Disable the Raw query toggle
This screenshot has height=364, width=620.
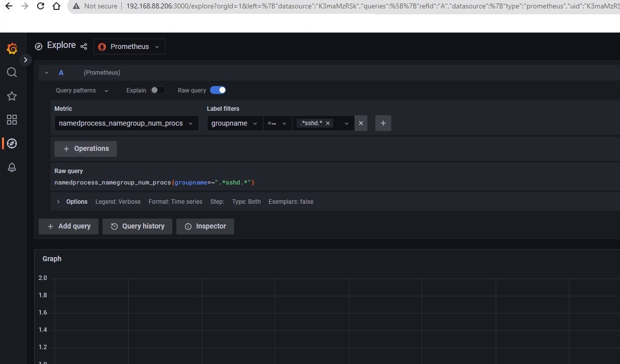pyautogui.click(x=218, y=90)
